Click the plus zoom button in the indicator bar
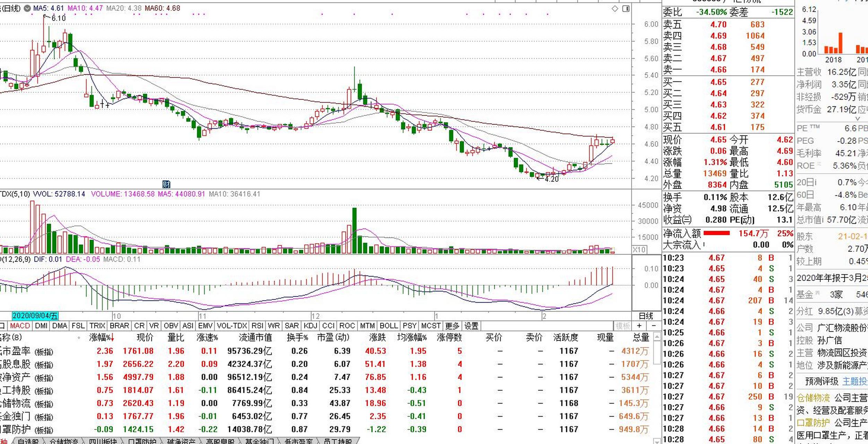868x444 pixels. [x=639, y=326]
